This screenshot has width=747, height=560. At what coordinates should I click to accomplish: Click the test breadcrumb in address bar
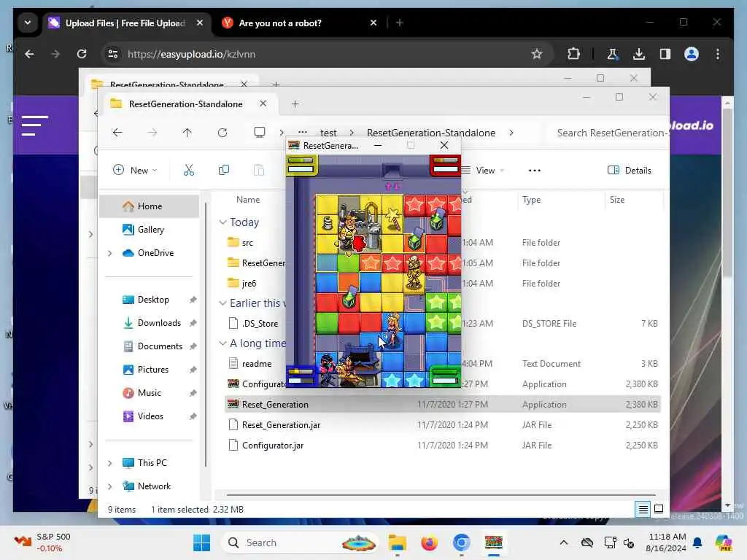tap(328, 133)
